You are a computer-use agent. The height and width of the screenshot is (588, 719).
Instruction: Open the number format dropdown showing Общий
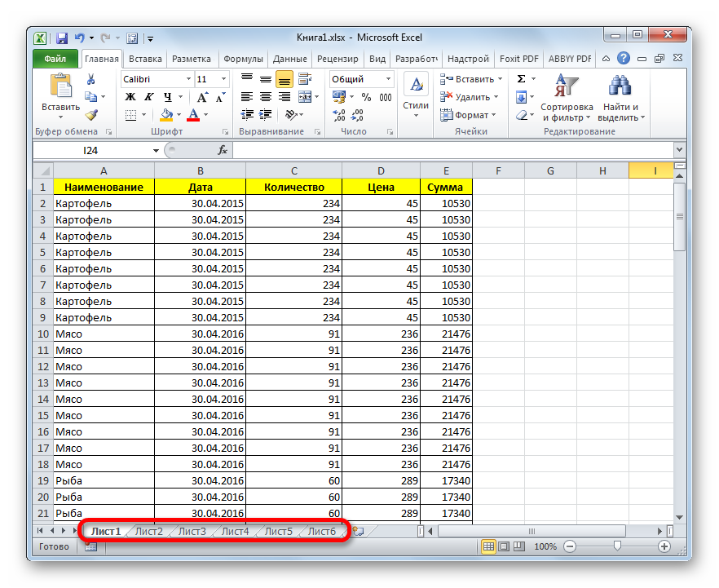388,79
